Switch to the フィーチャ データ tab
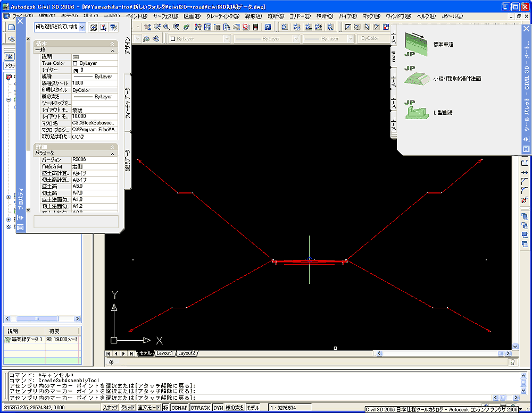 click(x=128, y=103)
